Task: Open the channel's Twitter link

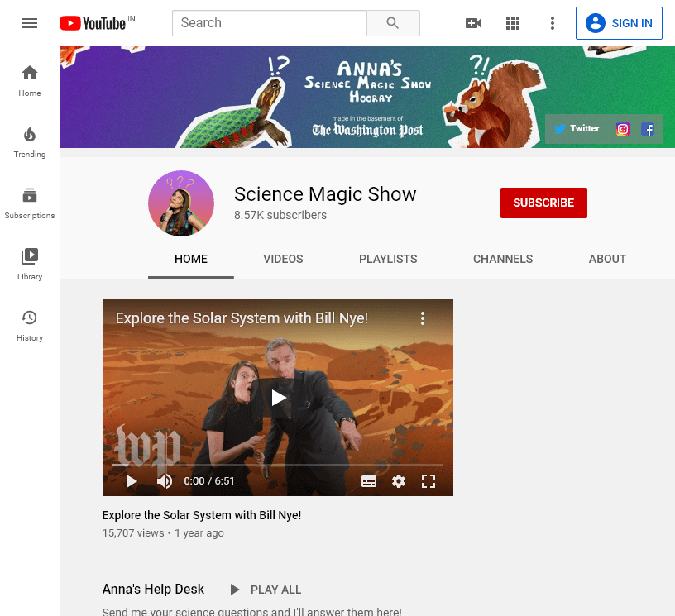Action: point(577,129)
